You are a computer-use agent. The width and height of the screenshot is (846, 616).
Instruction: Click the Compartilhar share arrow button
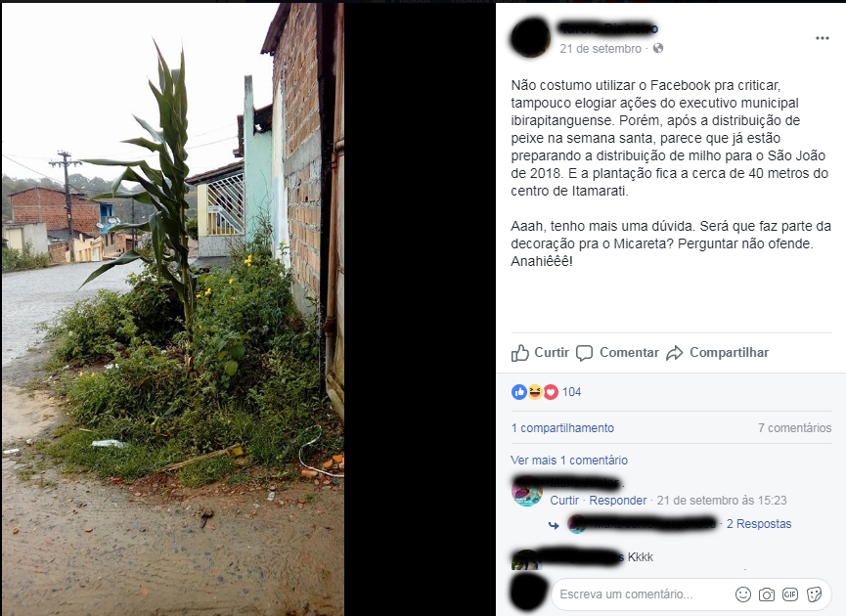717,353
